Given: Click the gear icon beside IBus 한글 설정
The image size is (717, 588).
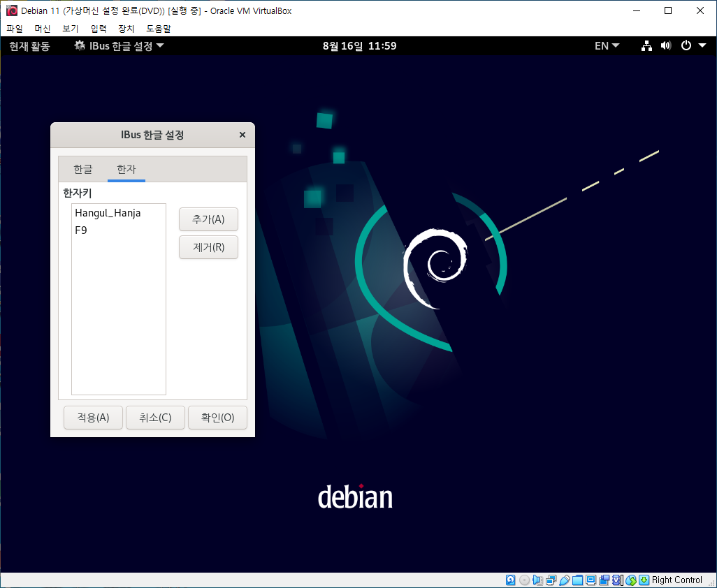Looking at the screenshot, I should [80, 45].
